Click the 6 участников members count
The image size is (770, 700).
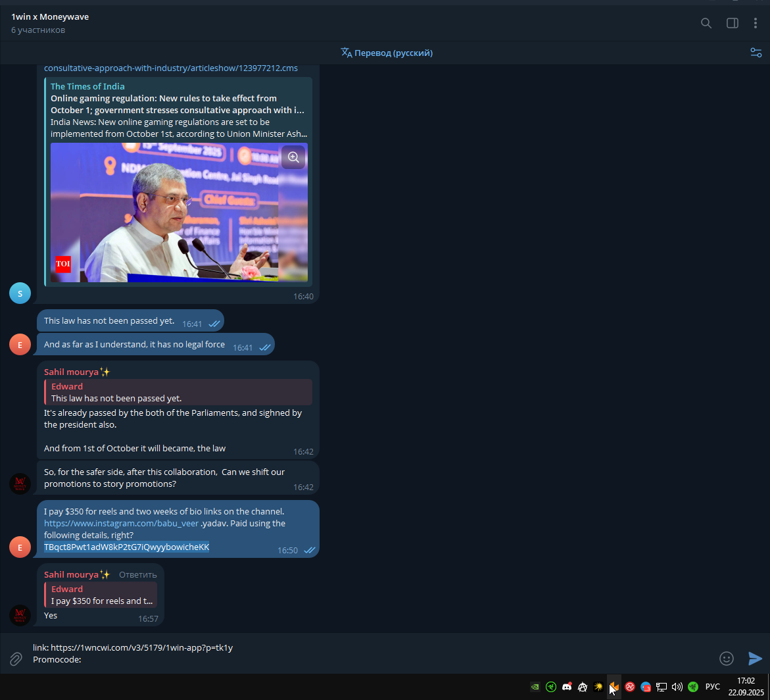tap(38, 30)
